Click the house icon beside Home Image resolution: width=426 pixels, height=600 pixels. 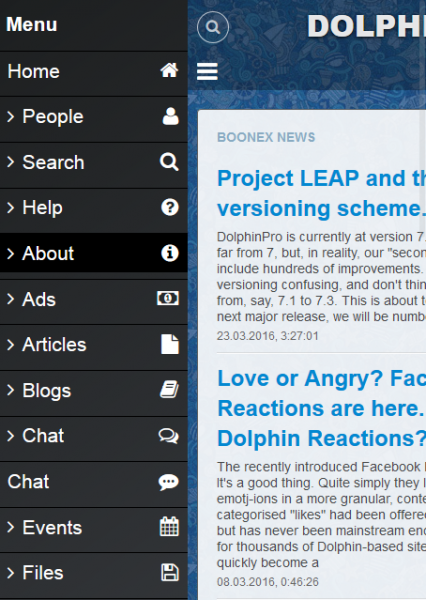pos(169,70)
